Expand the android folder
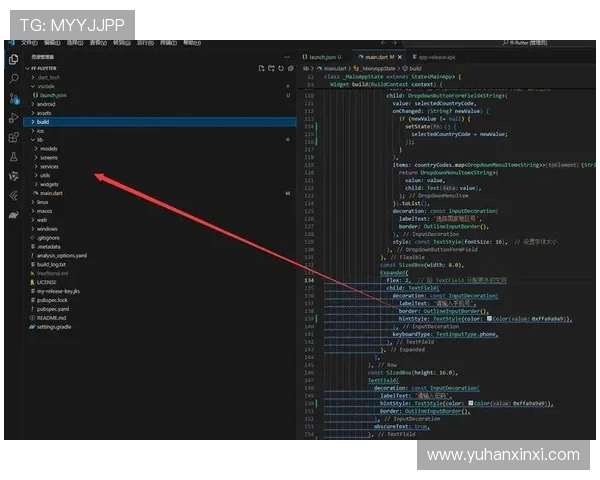 (x=47, y=103)
